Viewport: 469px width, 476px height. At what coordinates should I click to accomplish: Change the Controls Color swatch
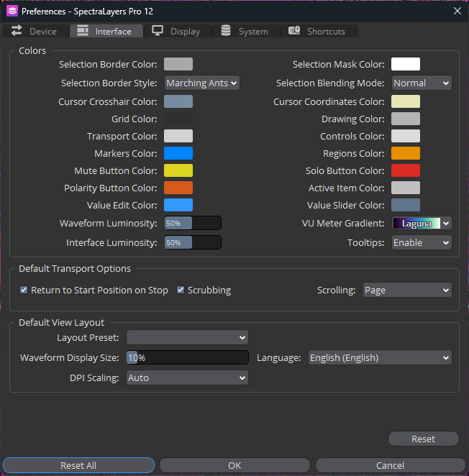click(x=406, y=136)
